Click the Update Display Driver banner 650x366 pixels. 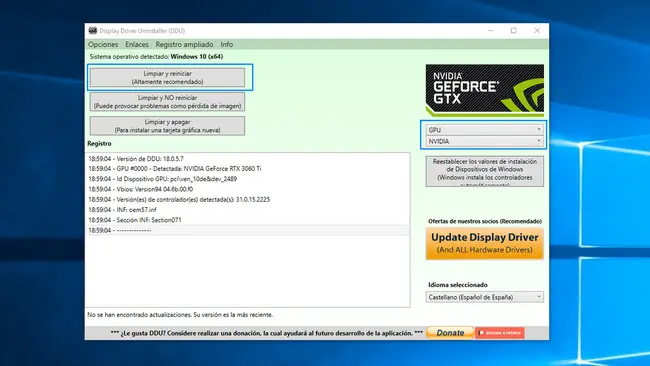(x=485, y=243)
